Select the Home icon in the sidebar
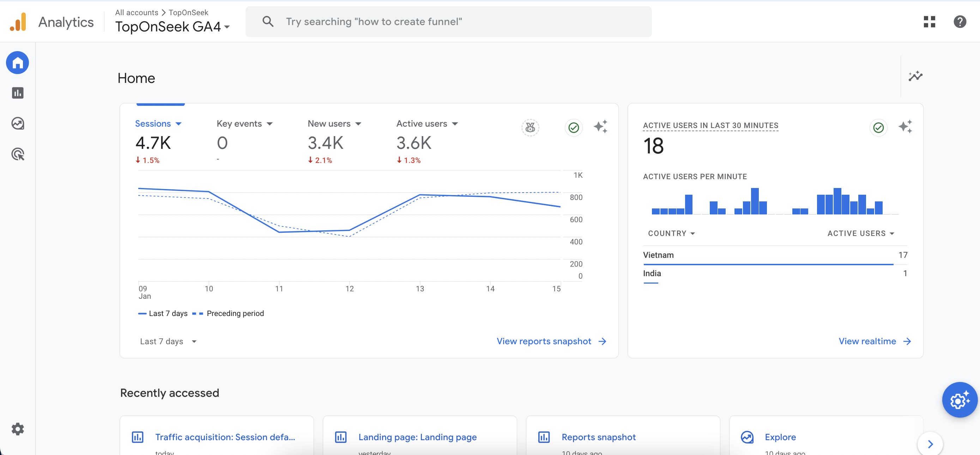The width and height of the screenshot is (980, 455). (18, 62)
